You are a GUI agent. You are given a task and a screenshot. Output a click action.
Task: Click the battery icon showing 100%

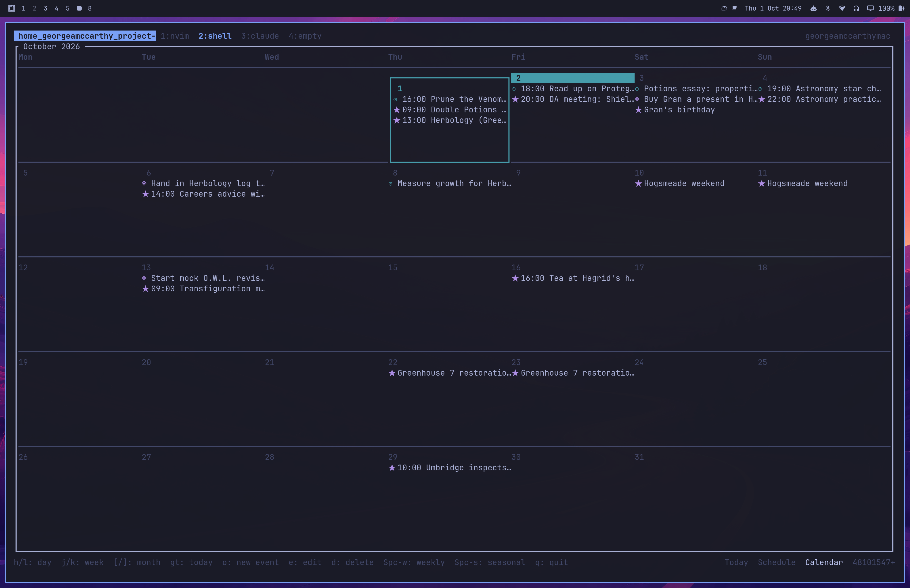coord(901,8)
